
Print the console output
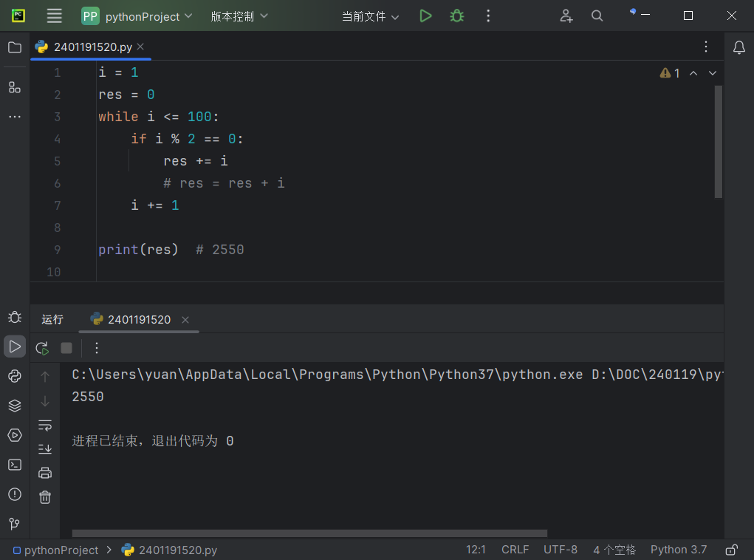click(x=45, y=473)
